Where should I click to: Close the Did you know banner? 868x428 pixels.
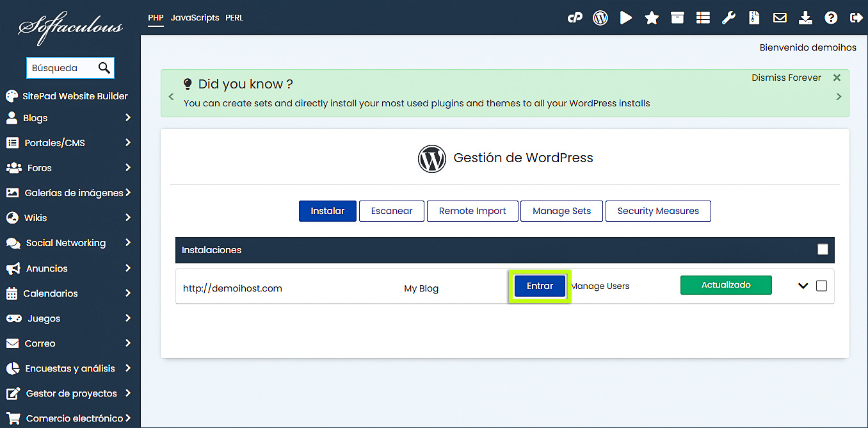[837, 78]
